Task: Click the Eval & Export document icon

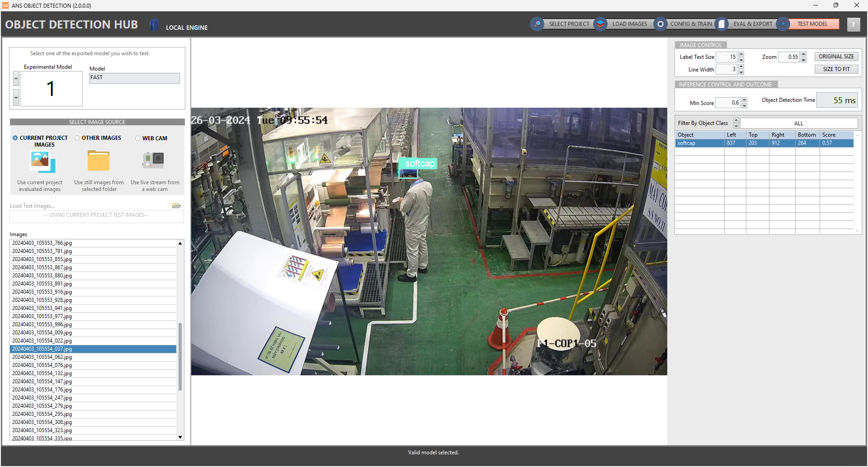Action: 722,24
